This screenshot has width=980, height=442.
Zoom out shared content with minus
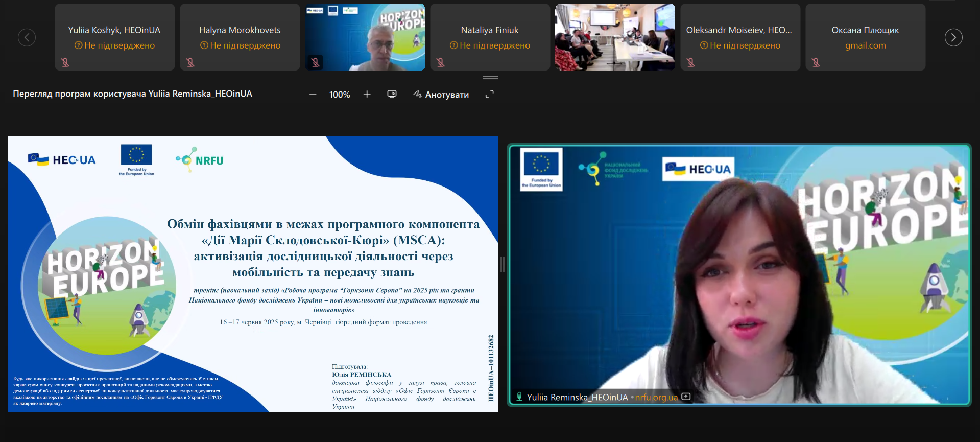pyautogui.click(x=313, y=94)
